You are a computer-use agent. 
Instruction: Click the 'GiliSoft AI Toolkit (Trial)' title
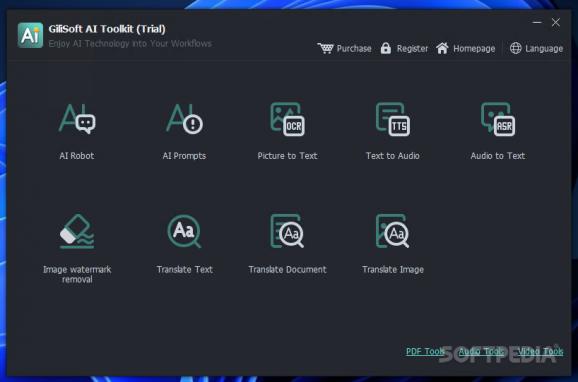(x=107, y=29)
